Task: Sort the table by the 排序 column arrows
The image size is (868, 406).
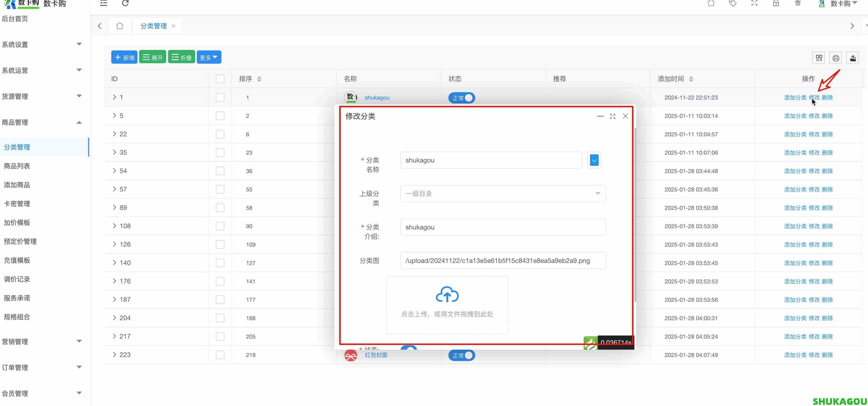Action: click(x=259, y=79)
